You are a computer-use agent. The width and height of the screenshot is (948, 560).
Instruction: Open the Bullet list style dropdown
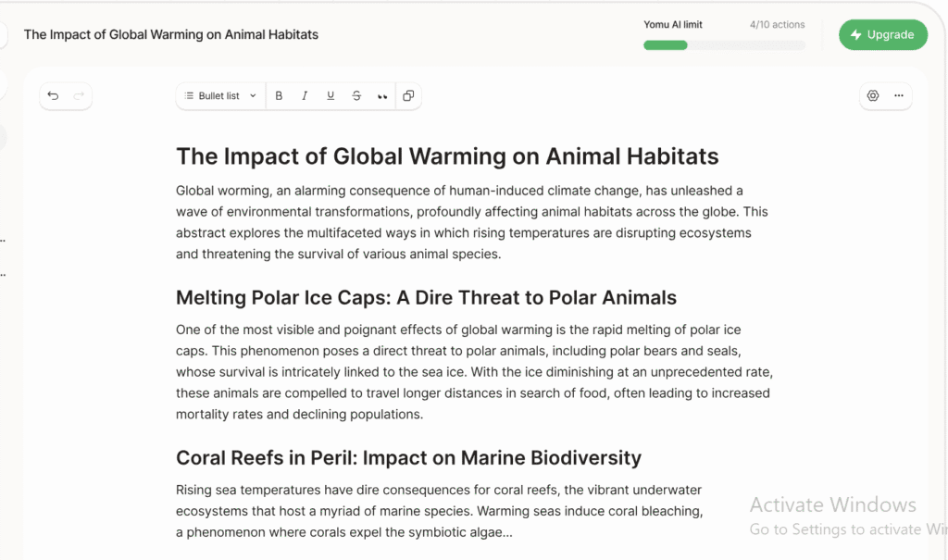219,95
